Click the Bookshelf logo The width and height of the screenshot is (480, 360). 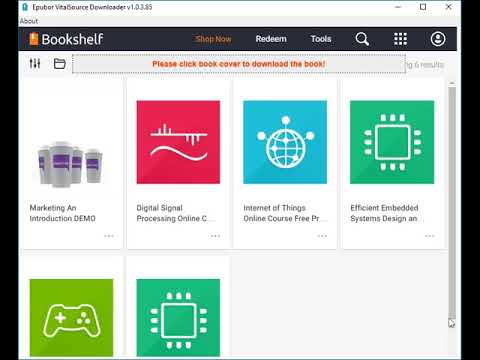pos(66,39)
